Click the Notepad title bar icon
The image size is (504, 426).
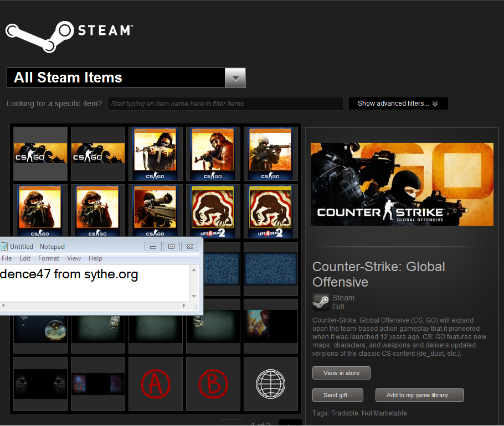click(4, 246)
